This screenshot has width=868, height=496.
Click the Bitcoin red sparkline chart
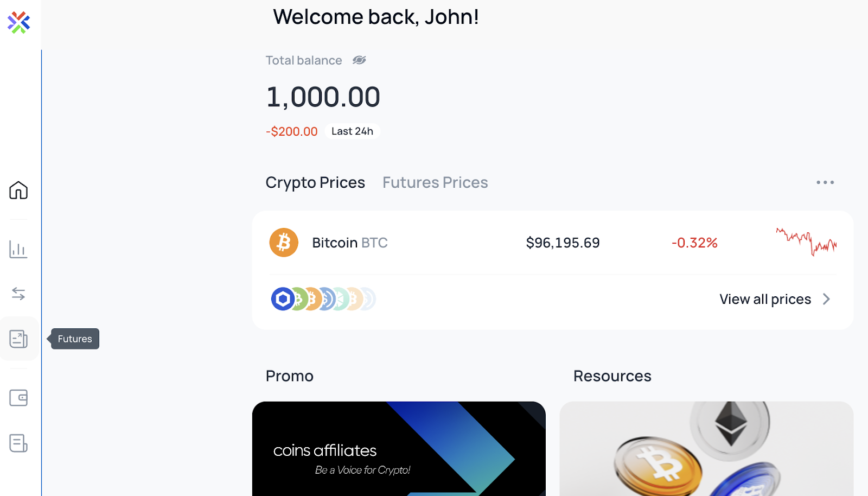(806, 242)
